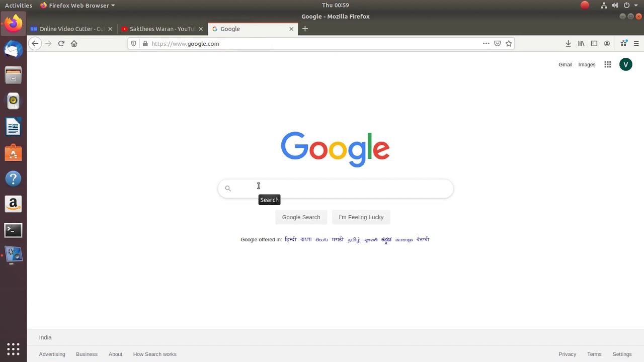Open the Google apps grid icon
This screenshot has height=362, width=644.
(608, 64)
